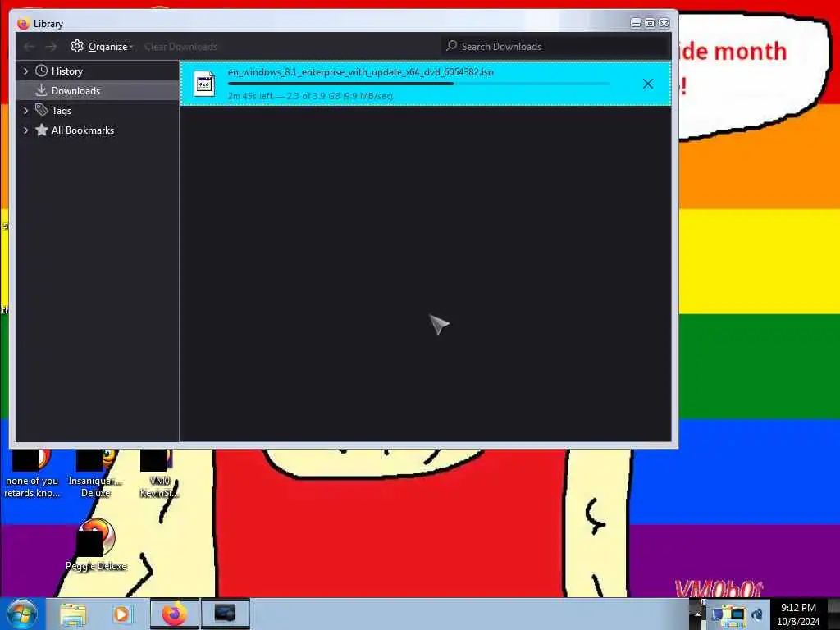Close the Library window
The image size is (840, 630).
pos(664,23)
